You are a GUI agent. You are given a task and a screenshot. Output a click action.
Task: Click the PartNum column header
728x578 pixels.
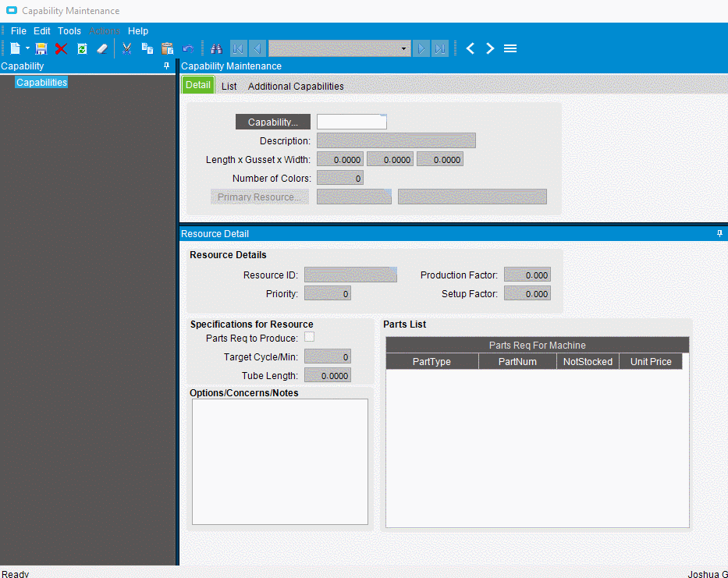click(517, 361)
